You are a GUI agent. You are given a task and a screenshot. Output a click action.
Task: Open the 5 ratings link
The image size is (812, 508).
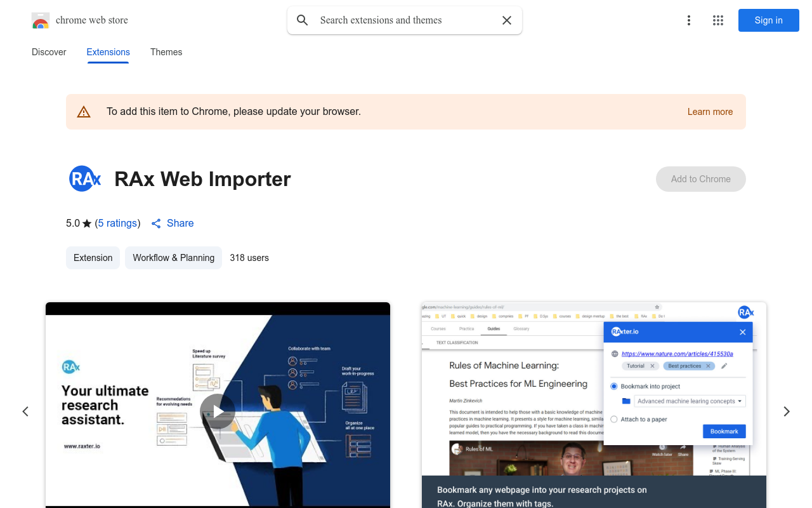(117, 224)
